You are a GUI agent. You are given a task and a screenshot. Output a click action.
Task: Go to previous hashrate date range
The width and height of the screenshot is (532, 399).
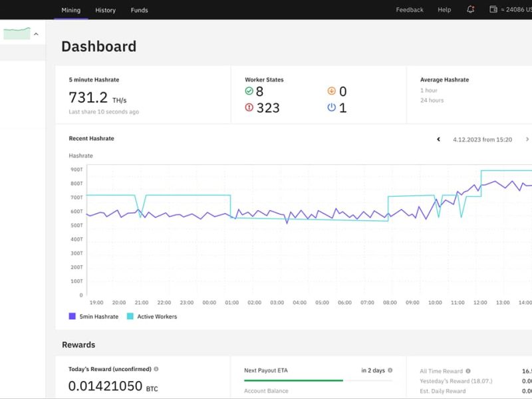tap(438, 140)
